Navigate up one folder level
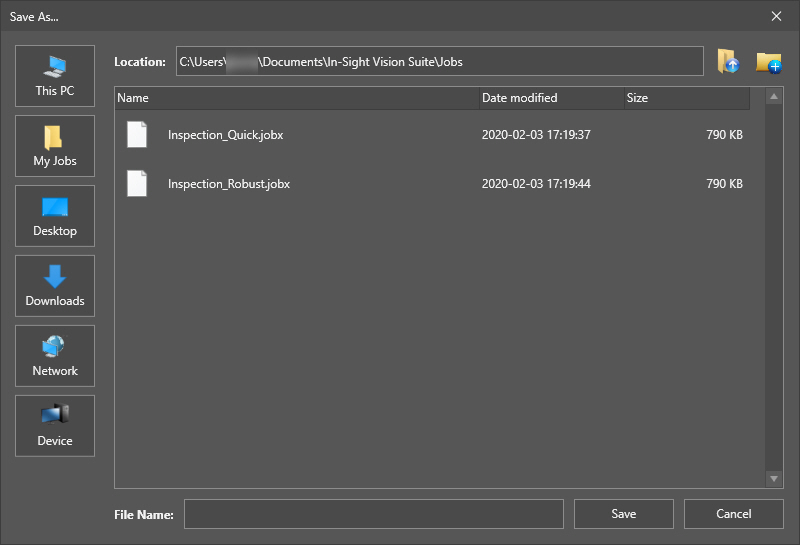The height and width of the screenshot is (545, 800). (728, 62)
